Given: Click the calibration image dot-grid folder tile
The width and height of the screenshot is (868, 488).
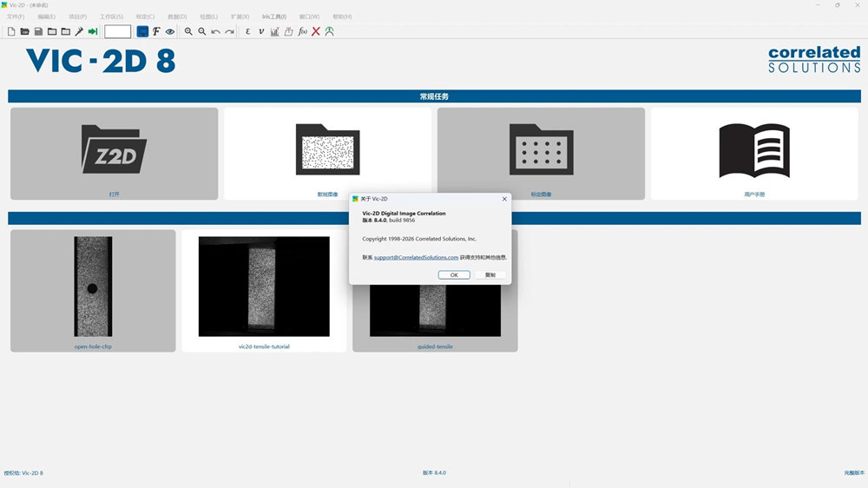Looking at the screenshot, I should pyautogui.click(x=541, y=154).
